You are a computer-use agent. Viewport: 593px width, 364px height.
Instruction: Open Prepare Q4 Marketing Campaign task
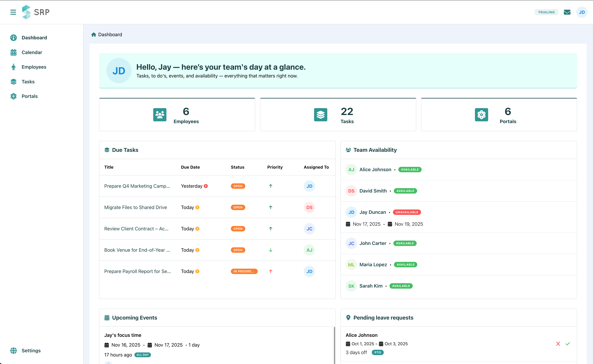click(x=137, y=186)
